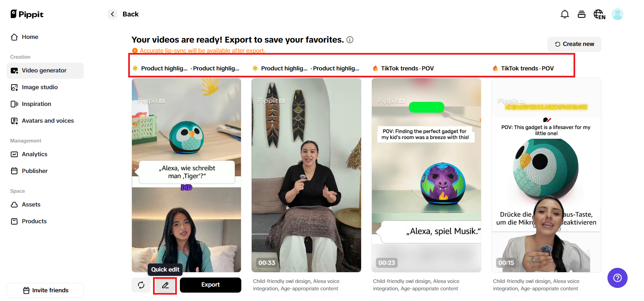Click the fourth video's TikTok trends · POV label
644x301 pixels.
tap(527, 68)
